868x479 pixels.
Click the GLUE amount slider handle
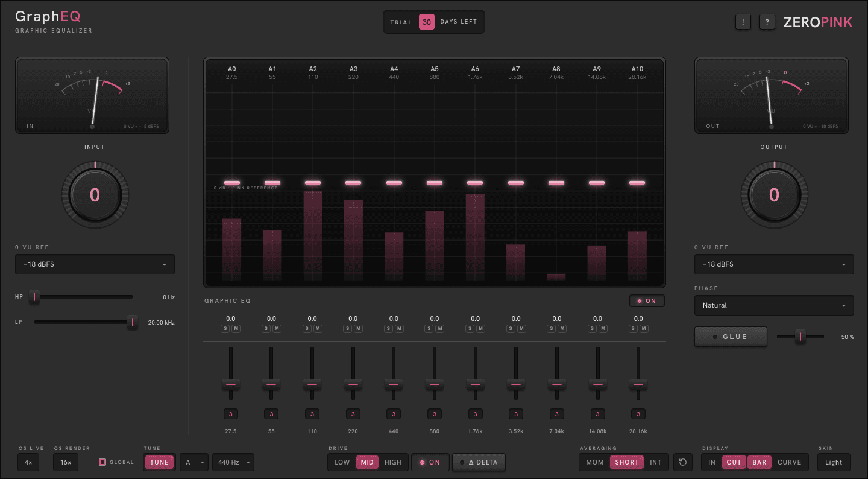coord(800,337)
